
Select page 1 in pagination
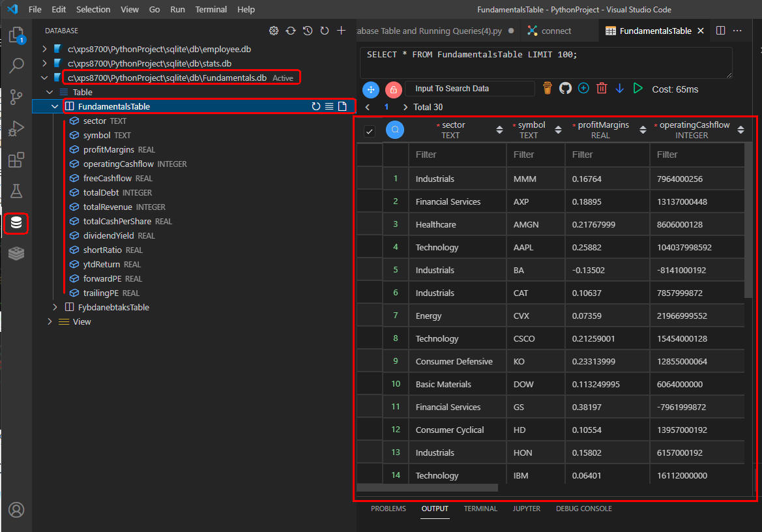click(387, 108)
